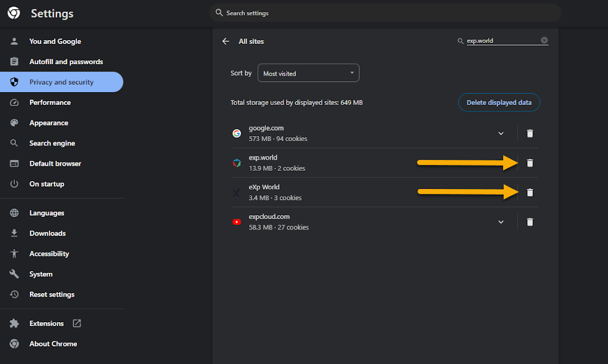Screen dimensions: 608x364
Task: Delete google.com site data with trash icon
Action: (530, 133)
